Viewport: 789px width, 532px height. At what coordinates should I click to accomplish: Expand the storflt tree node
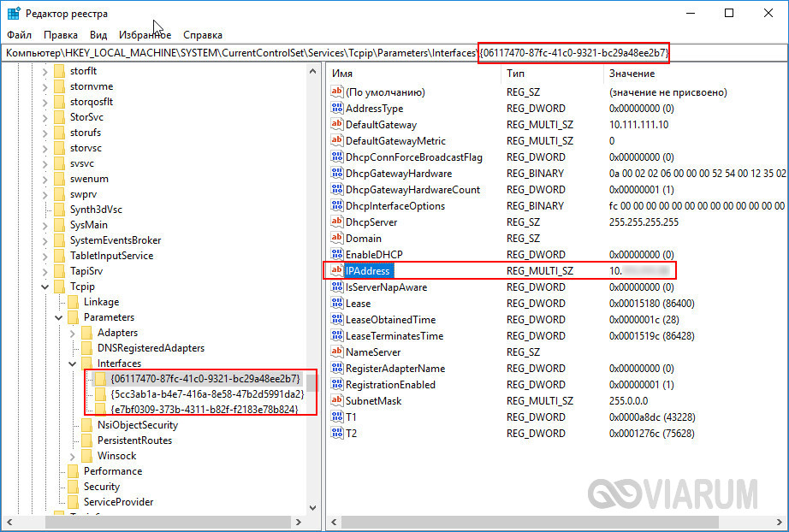tap(45, 71)
